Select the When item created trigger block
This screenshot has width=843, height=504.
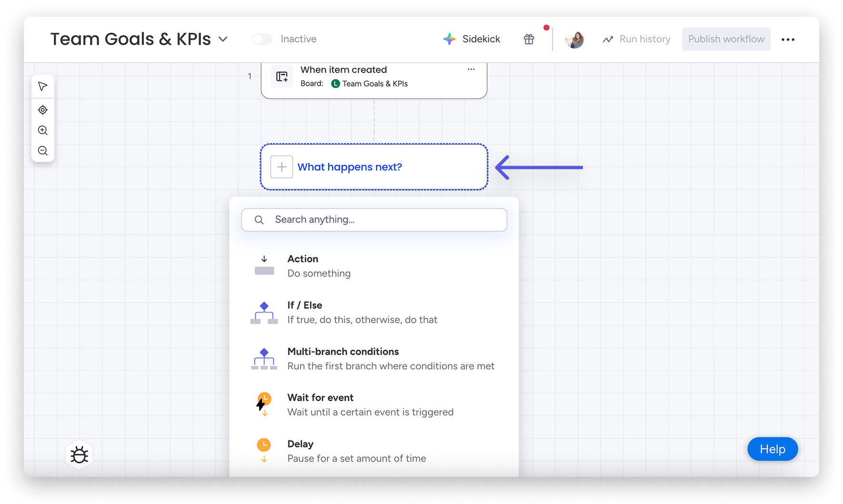pyautogui.click(x=374, y=80)
